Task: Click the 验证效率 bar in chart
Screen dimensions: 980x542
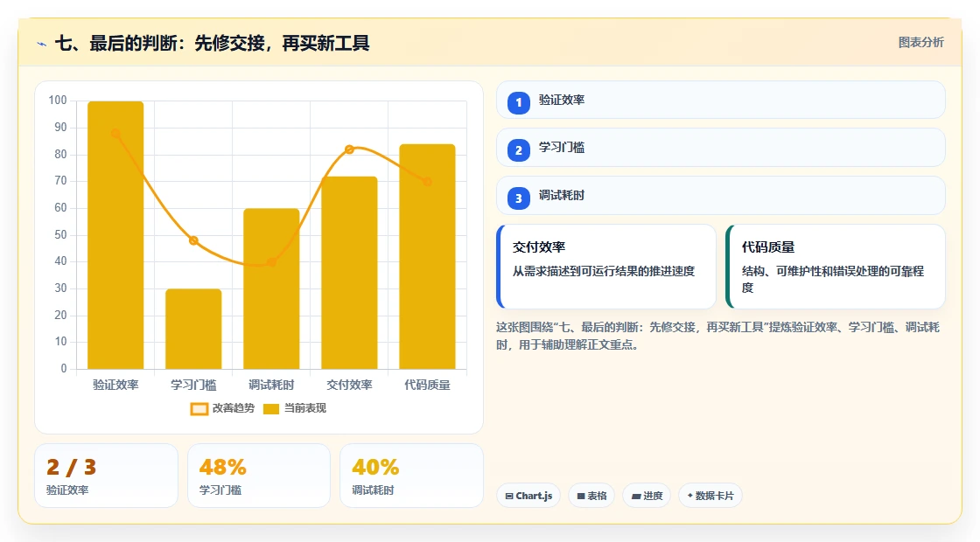Action: pyautogui.click(x=115, y=235)
